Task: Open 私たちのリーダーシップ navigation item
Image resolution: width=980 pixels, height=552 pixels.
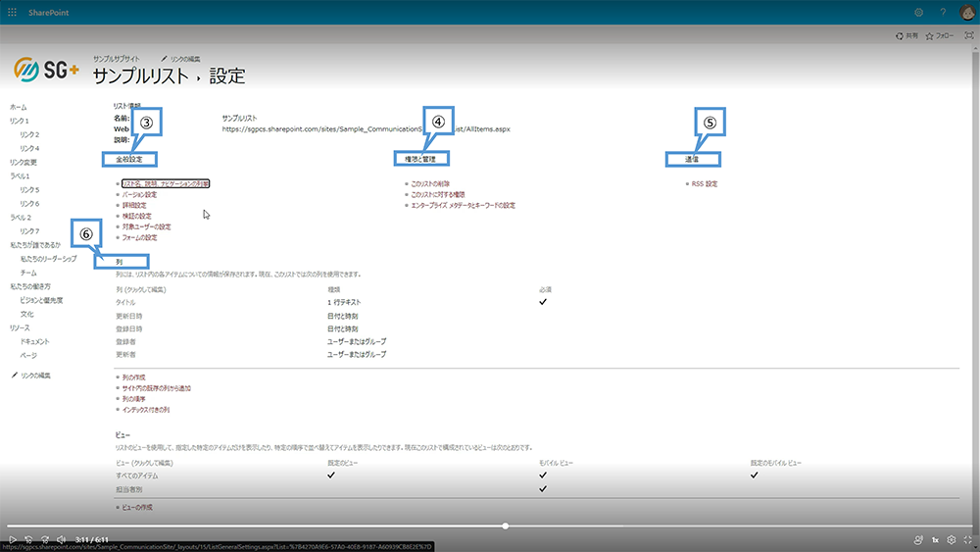Action: tap(48, 258)
